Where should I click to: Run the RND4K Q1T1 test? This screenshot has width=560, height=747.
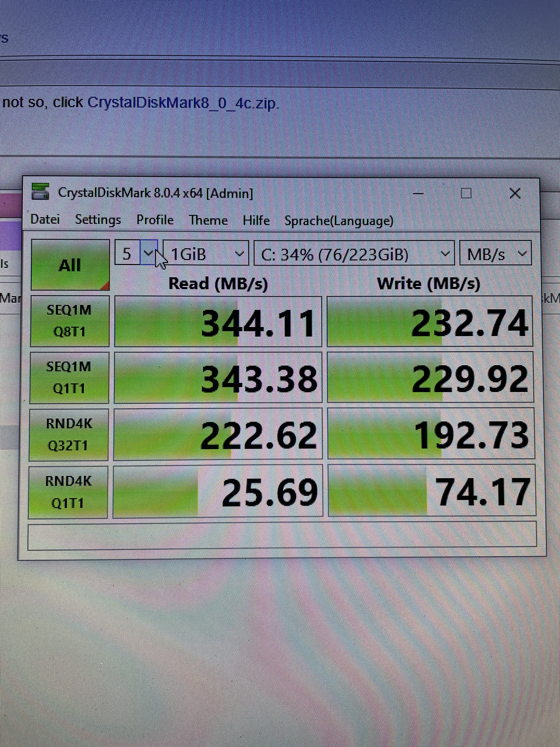point(68,492)
